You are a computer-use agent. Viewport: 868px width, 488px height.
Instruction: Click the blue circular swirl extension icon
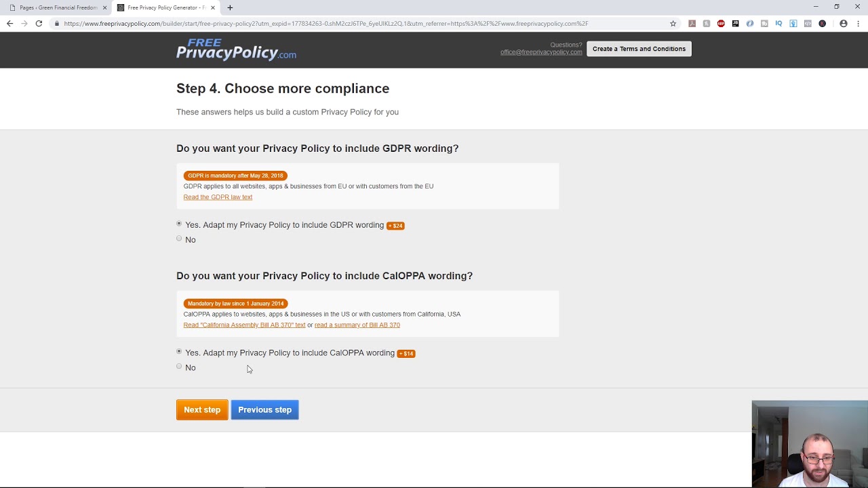750,24
